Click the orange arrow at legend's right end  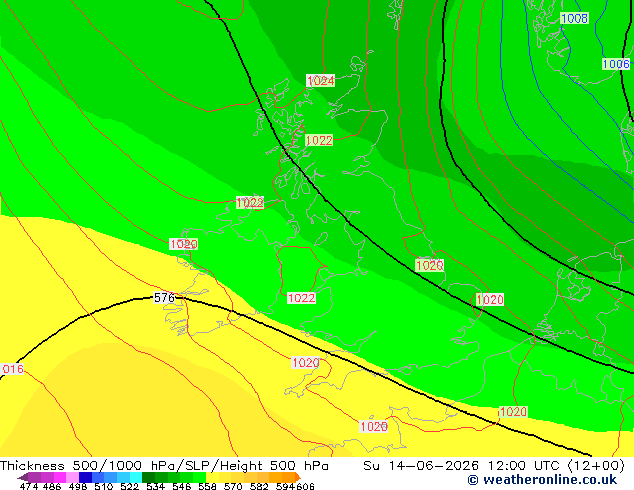click(297, 477)
